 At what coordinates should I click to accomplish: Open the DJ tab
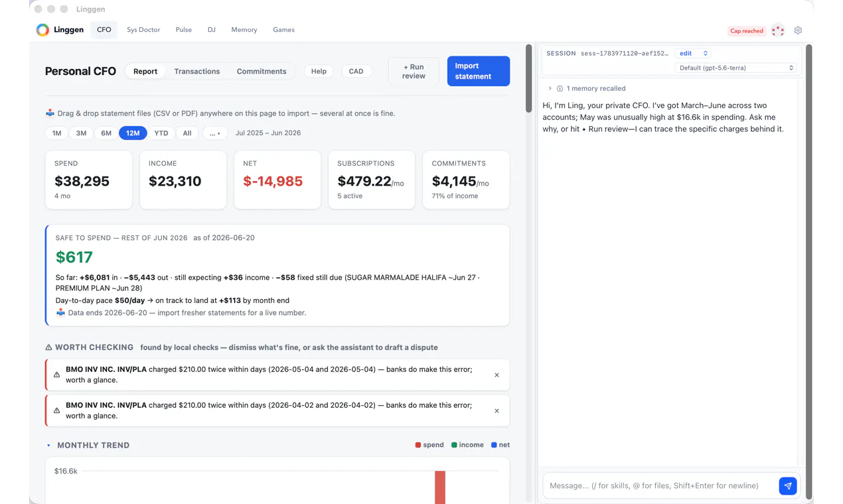212,30
